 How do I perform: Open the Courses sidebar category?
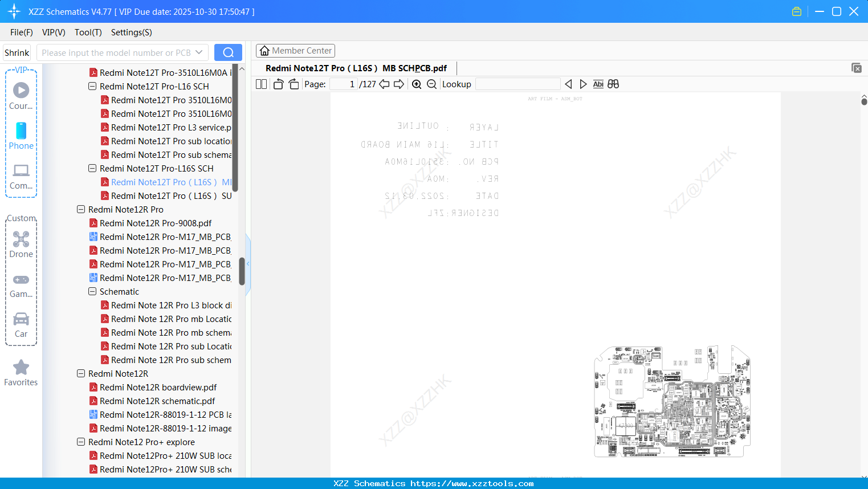point(21,96)
